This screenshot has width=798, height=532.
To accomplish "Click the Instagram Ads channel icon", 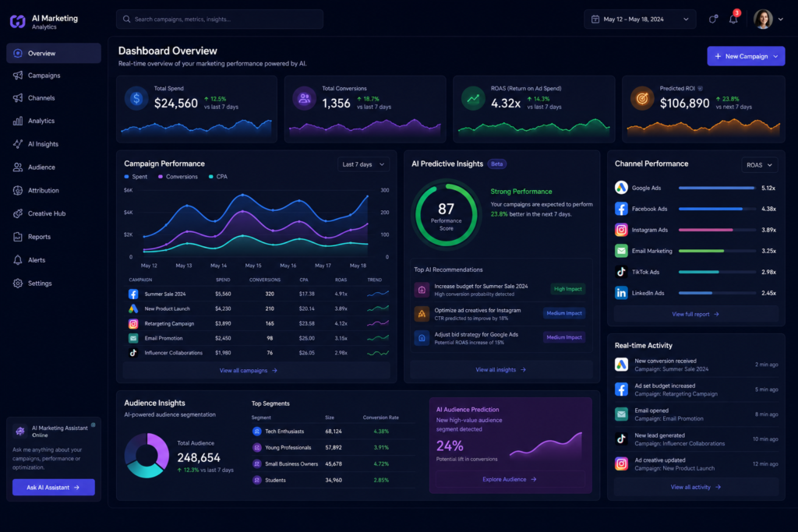I will (621, 230).
